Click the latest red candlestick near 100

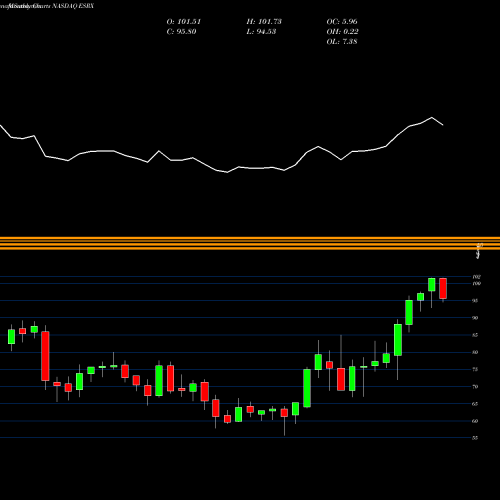pos(443,288)
